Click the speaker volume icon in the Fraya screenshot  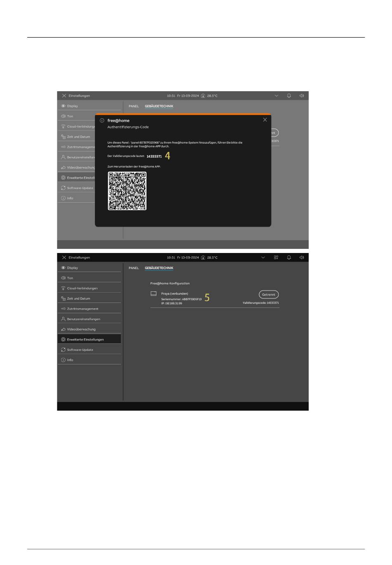click(x=302, y=258)
